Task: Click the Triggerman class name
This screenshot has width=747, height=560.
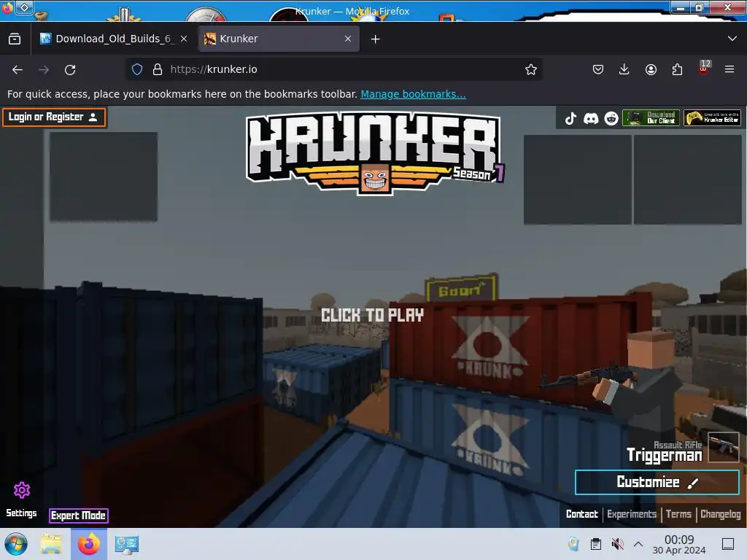Action: click(x=664, y=455)
